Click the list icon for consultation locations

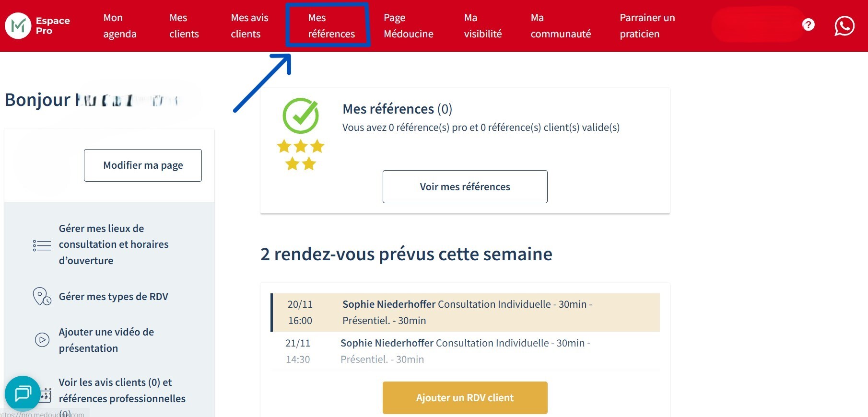point(42,245)
